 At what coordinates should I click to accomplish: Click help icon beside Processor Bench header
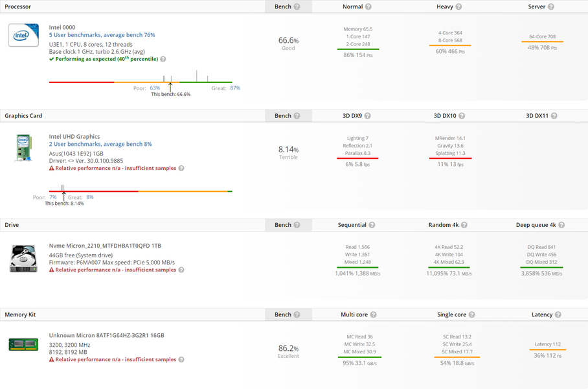pos(297,6)
